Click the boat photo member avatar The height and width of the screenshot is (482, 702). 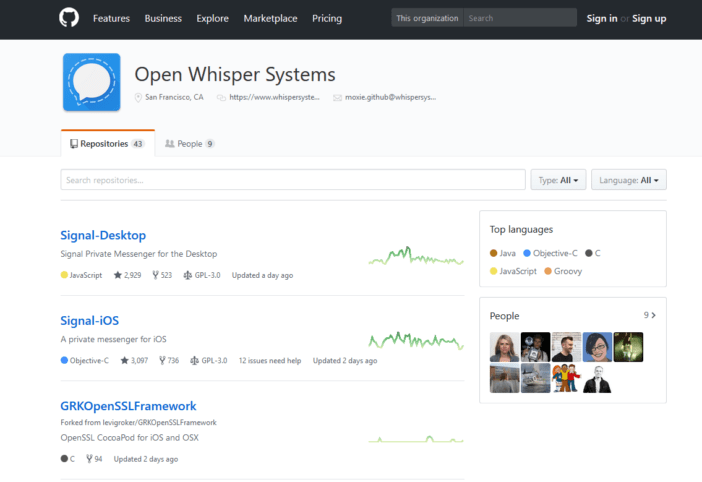coord(535,378)
